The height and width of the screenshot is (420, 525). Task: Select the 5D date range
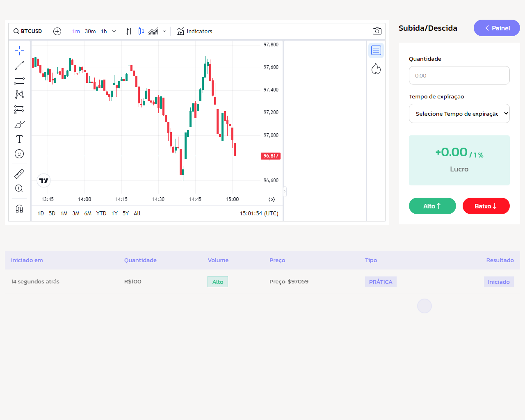point(52,213)
